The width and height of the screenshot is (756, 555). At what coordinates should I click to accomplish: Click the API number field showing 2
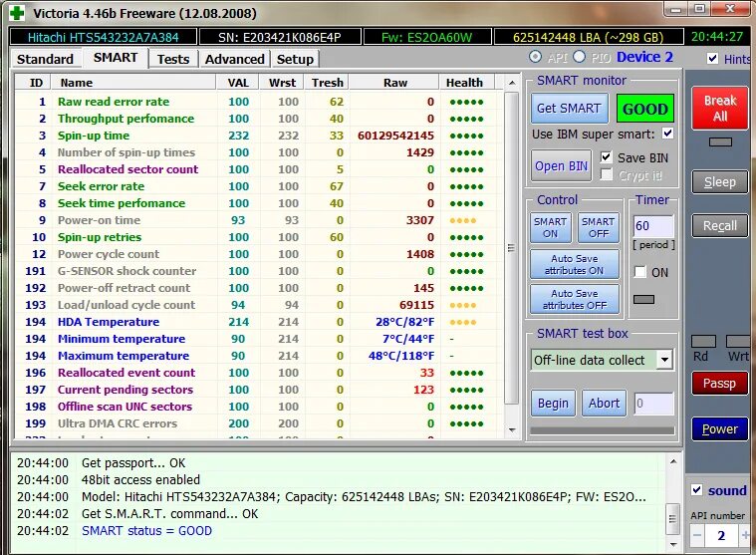click(721, 535)
